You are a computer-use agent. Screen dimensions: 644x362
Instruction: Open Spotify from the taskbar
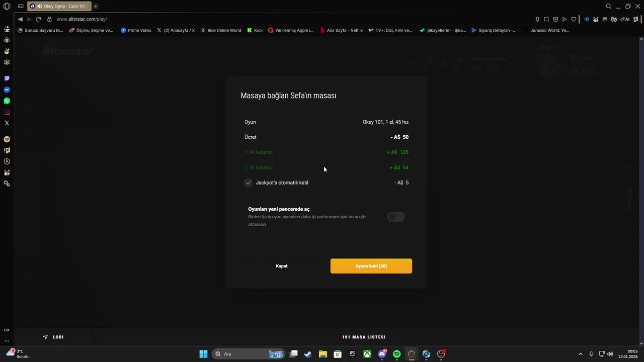[x=397, y=354]
